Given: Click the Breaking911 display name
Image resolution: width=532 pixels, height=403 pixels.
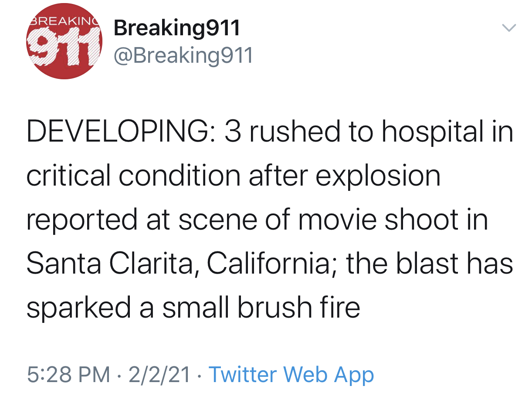Looking at the screenshot, I should 176,28.
